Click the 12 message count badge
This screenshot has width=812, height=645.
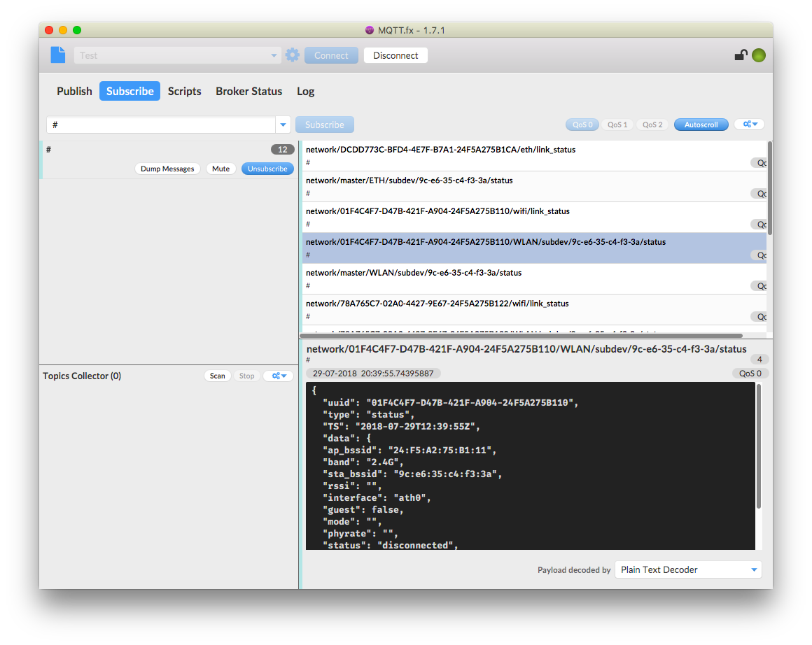point(282,150)
